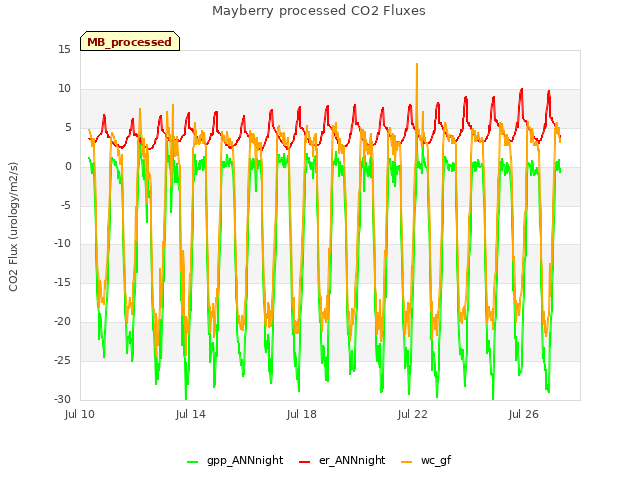Click the 15 y-axis tick label

[64, 50]
